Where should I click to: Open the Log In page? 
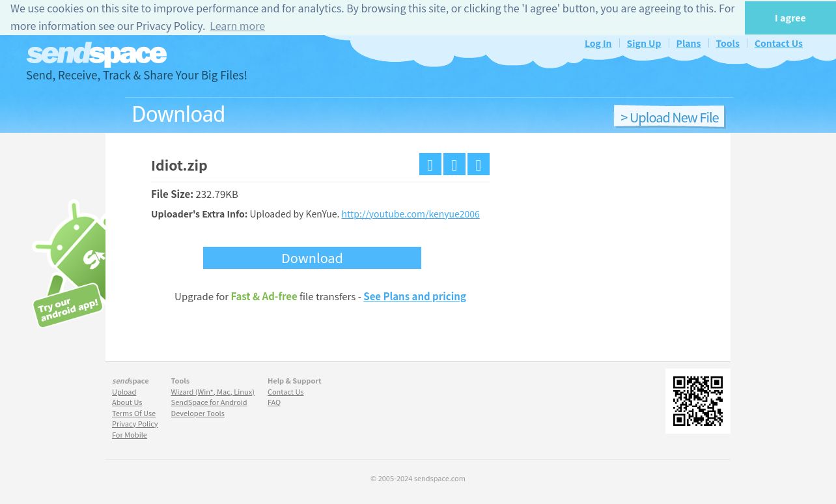click(598, 43)
